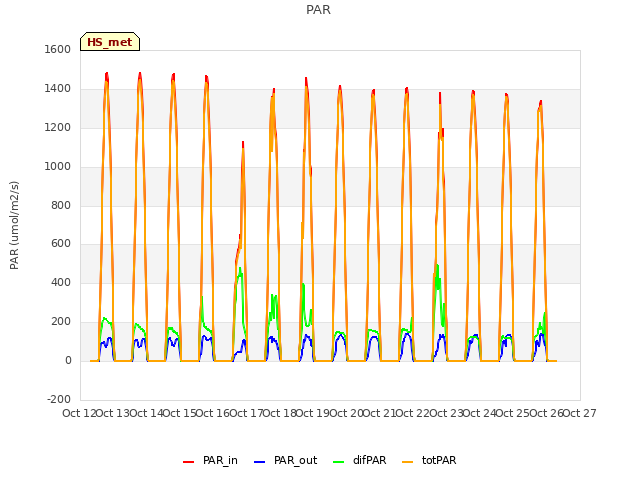Image resolution: width=640 pixels, height=480 pixels.
Task: Click the orange totPAR legend color marker
Action: click(x=408, y=462)
